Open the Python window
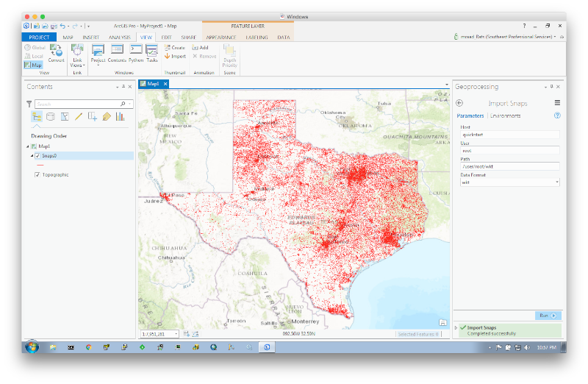 [136, 53]
